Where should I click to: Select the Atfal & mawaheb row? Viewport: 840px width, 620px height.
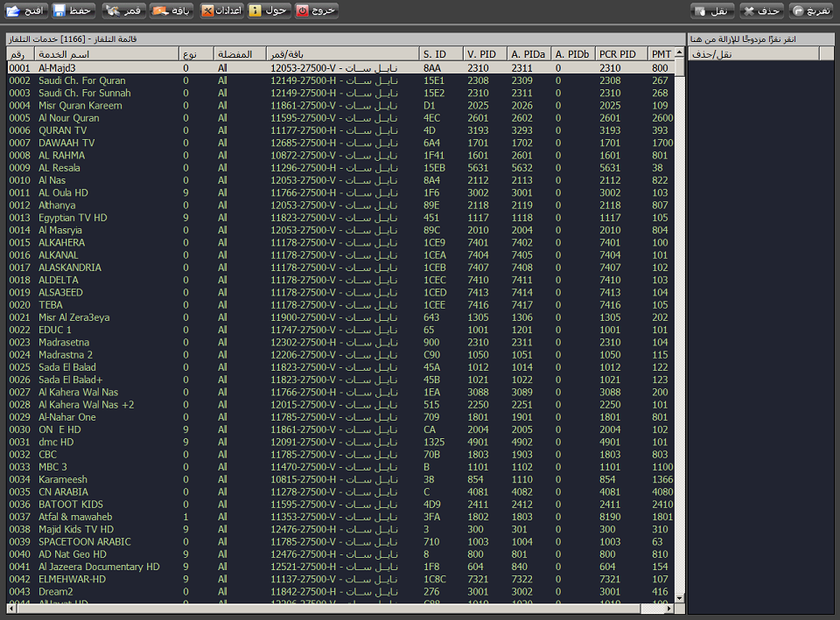point(340,517)
